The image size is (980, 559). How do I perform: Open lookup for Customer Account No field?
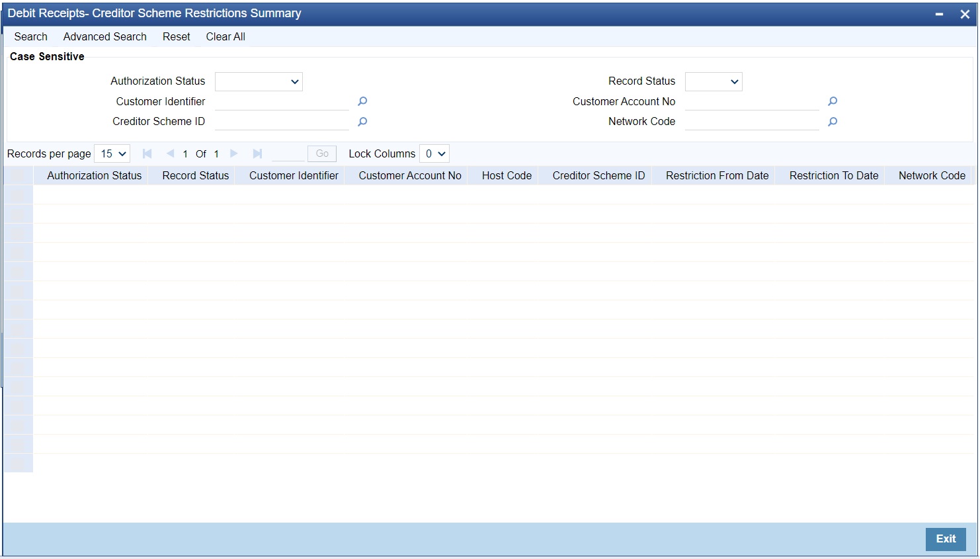pos(833,101)
